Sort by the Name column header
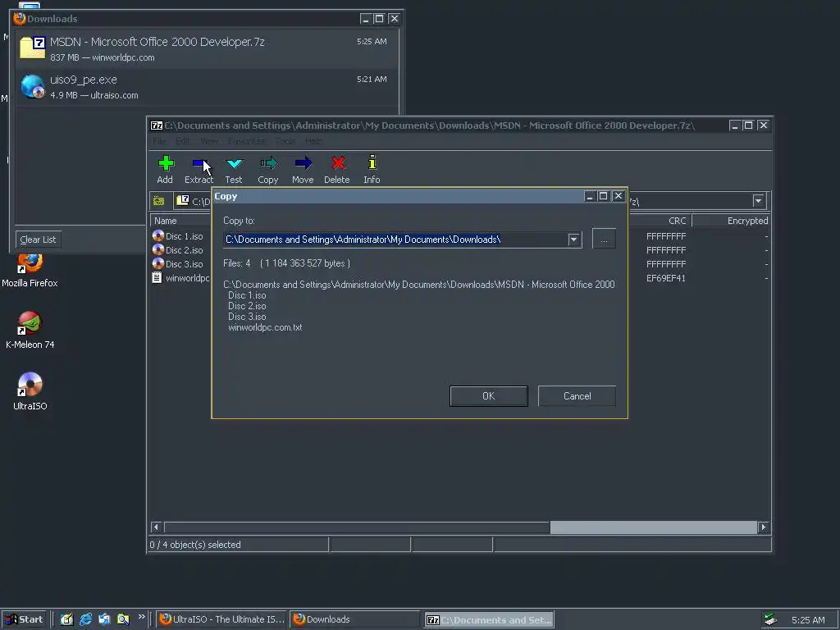Viewport: 840px width, 630px height. click(180, 221)
